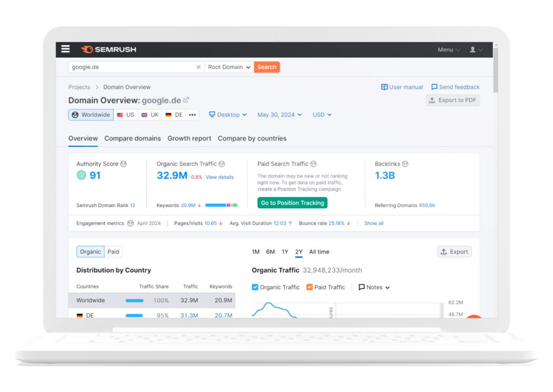Uncheck the Paid Traffic checkbox
This screenshot has width=553, height=392.
309,287
